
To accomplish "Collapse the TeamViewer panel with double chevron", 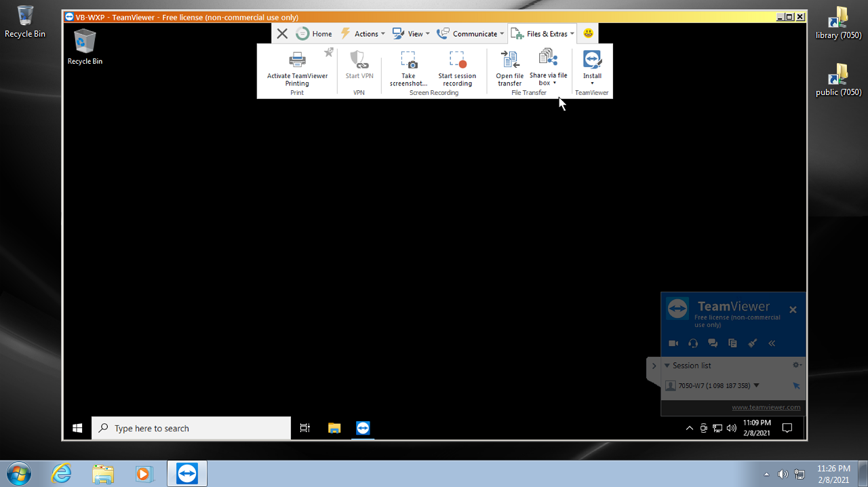I will coord(772,343).
